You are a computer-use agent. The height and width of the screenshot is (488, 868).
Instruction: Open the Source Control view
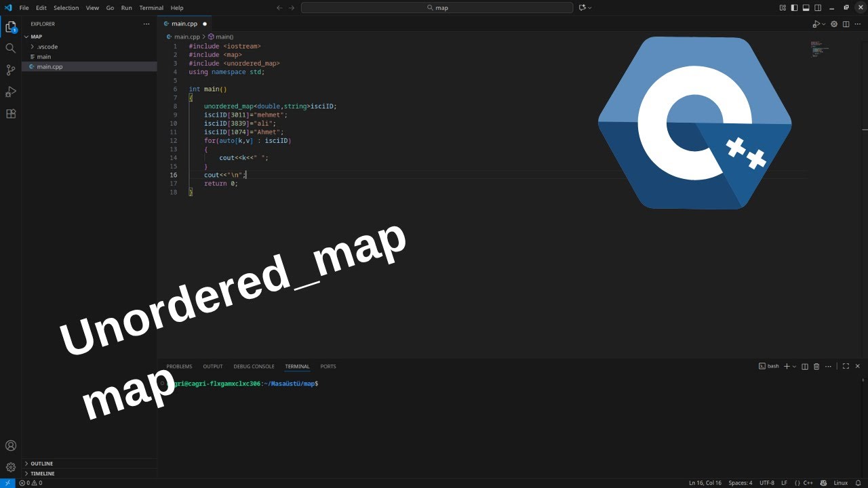pyautogui.click(x=11, y=70)
